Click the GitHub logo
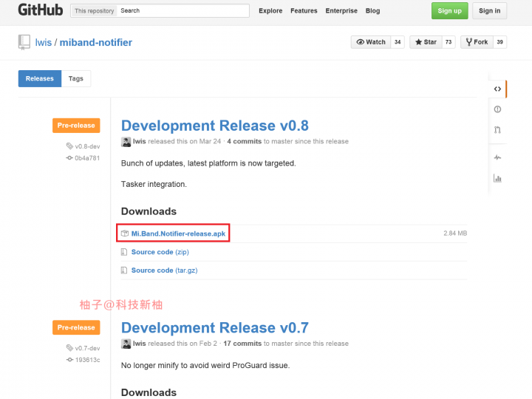Screen dimensions: 532x399 (41, 10)
